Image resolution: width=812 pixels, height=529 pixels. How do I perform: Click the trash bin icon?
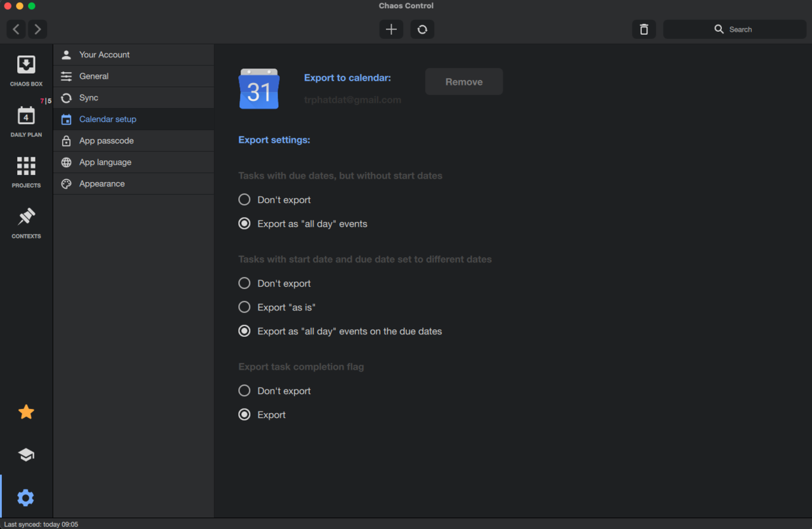tap(644, 29)
